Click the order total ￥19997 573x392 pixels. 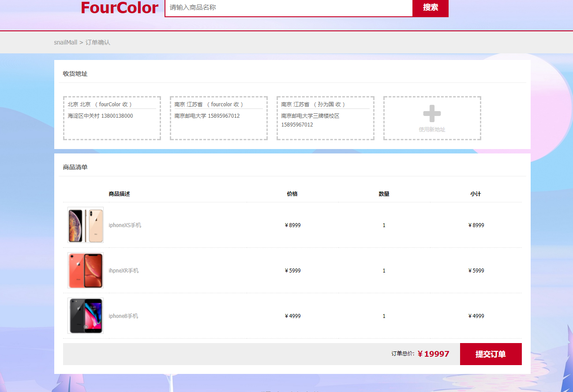(433, 354)
